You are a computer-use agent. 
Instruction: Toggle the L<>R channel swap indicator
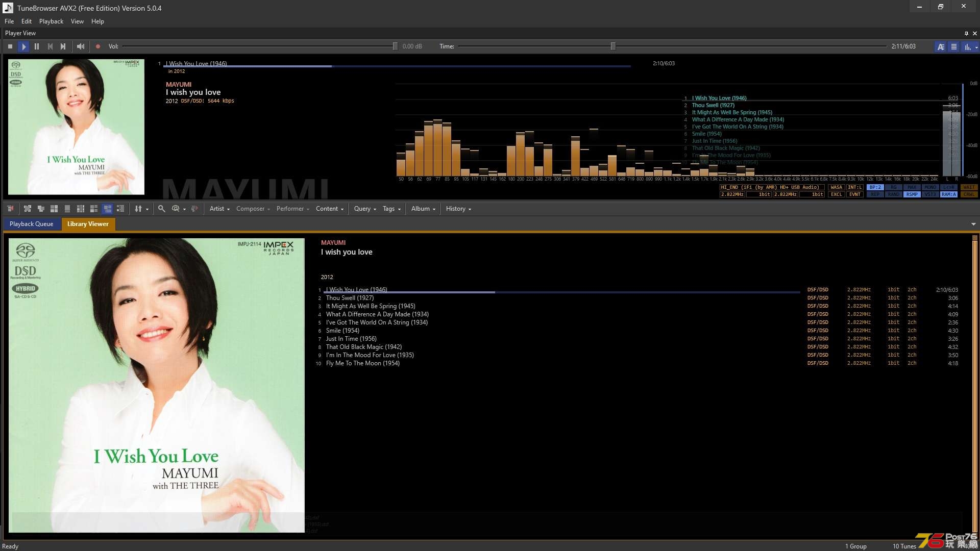(x=949, y=187)
